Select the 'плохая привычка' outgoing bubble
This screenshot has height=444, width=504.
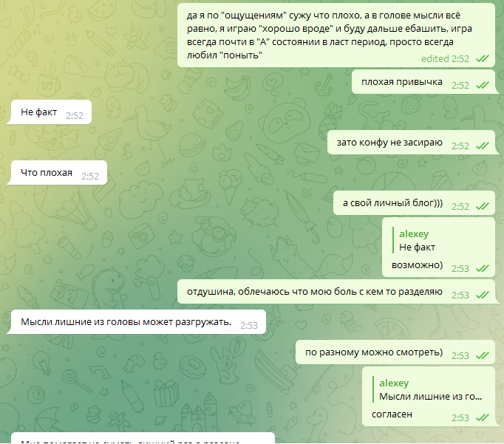coord(423,81)
